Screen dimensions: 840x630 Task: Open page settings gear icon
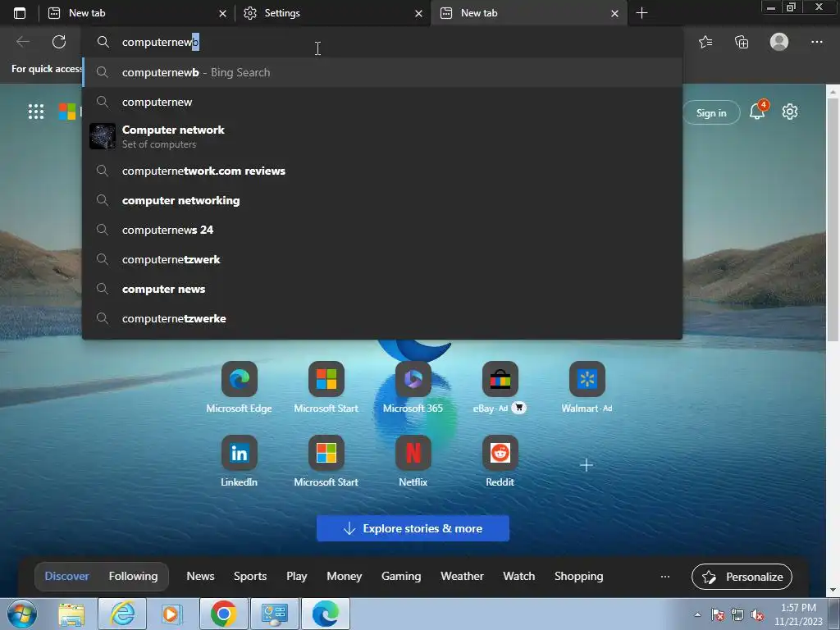tap(790, 112)
